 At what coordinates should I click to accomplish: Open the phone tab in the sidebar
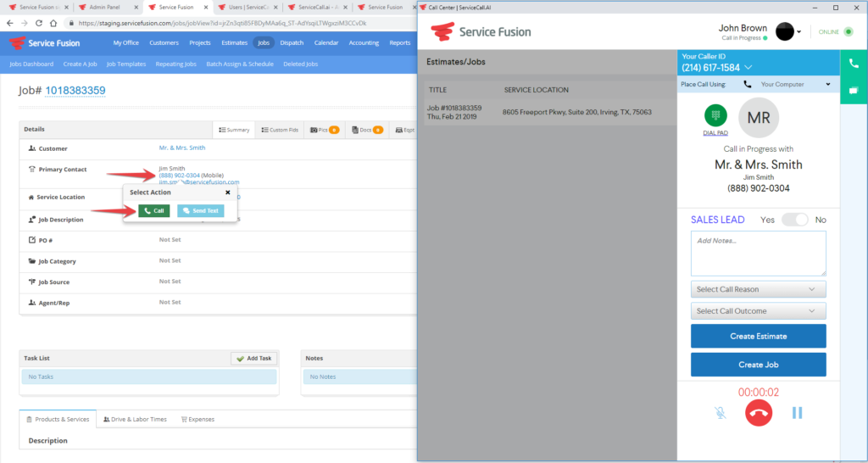(x=854, y=64)
